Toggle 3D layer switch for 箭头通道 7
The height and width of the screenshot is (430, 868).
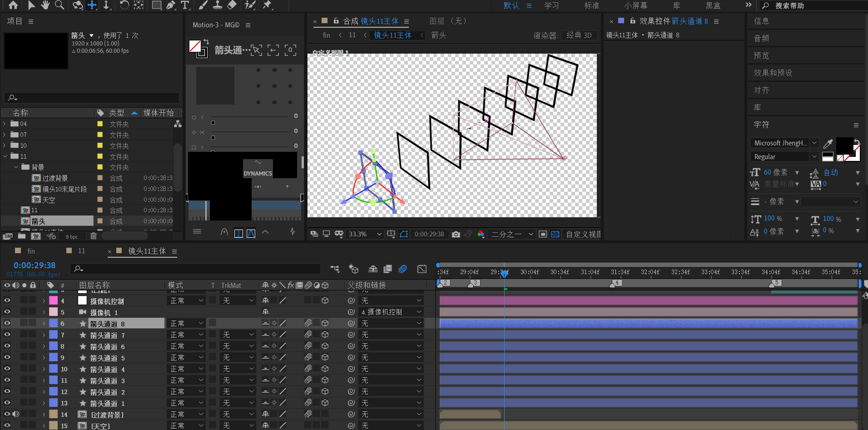[x=325, y=335]
